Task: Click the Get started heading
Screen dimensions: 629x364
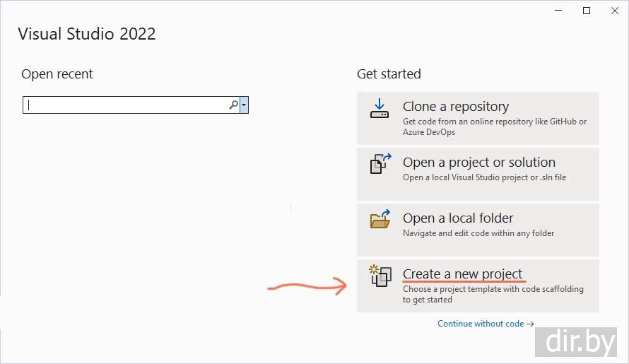Action: pyautogui.click(x=389, y=74)
